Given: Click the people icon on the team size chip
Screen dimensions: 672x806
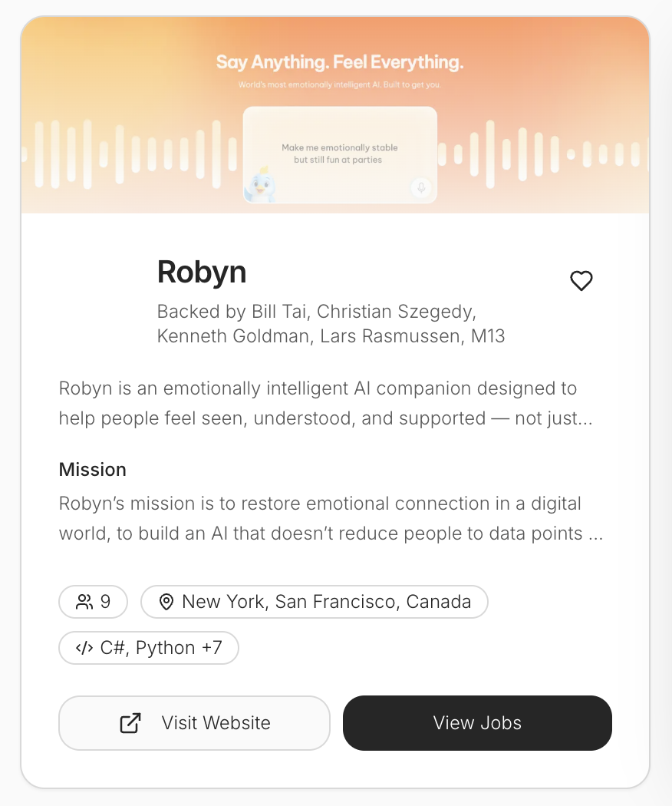Looking at the screenshot, I should tap(85, 601).
